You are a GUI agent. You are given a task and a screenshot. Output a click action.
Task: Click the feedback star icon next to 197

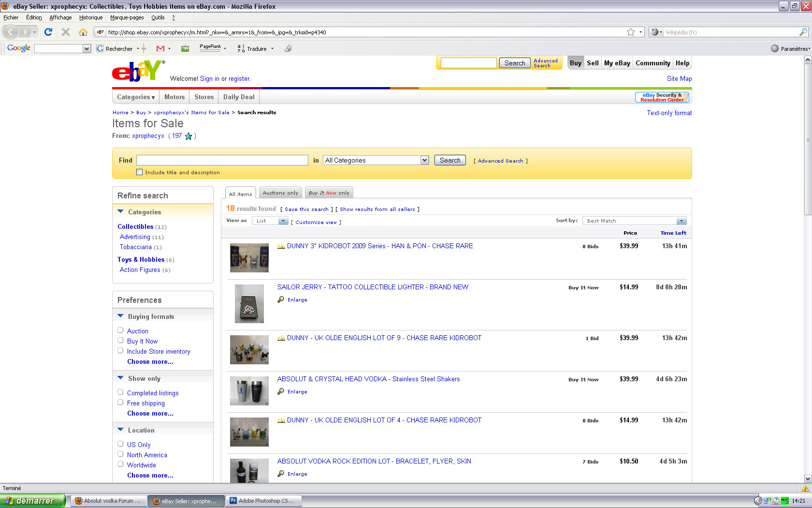[188, 136]
